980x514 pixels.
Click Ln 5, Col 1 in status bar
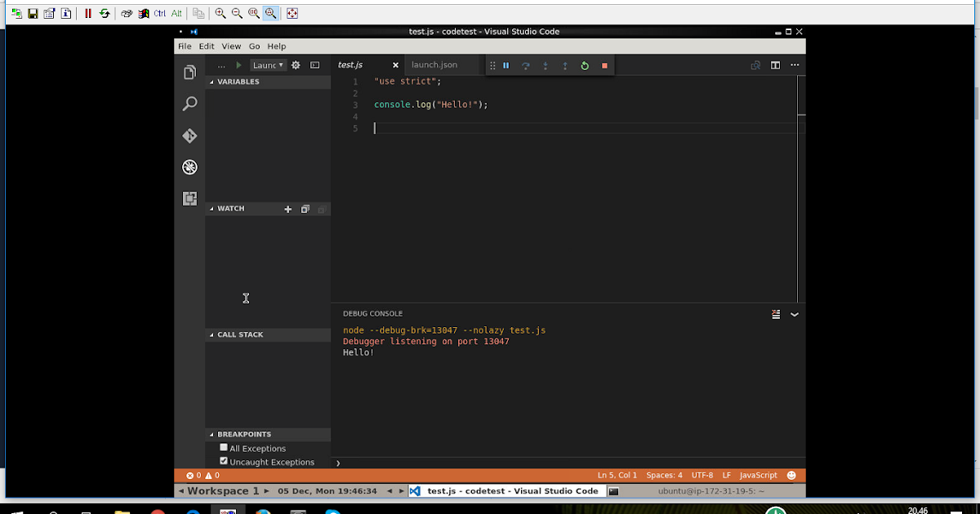coord(617,475)
